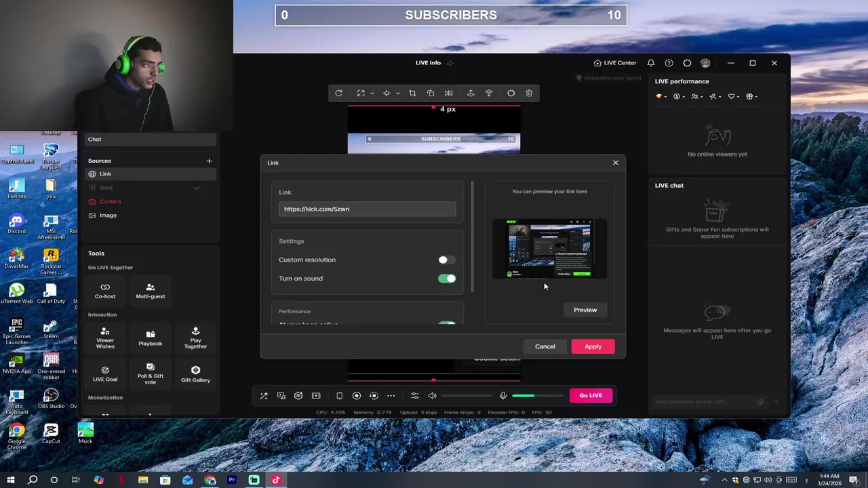Cancel the Link dialog
Viewport: 868px width, 488px height.
pyautogui.click(x=545, y=346)
